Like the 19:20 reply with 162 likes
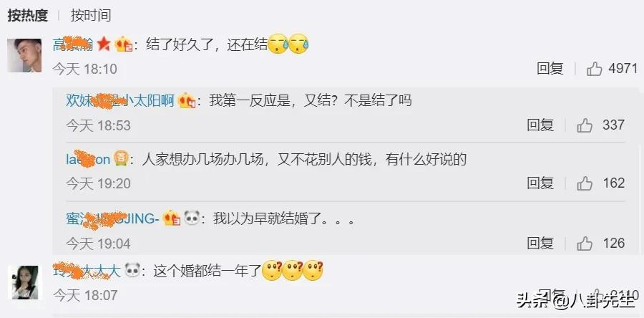644x318 pixels. click(585, 183)
